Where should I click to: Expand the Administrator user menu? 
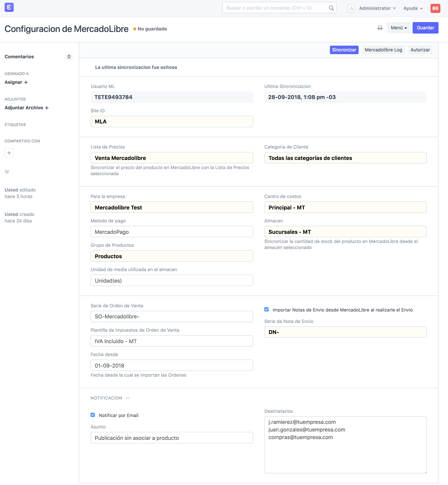tap(377, 8)
